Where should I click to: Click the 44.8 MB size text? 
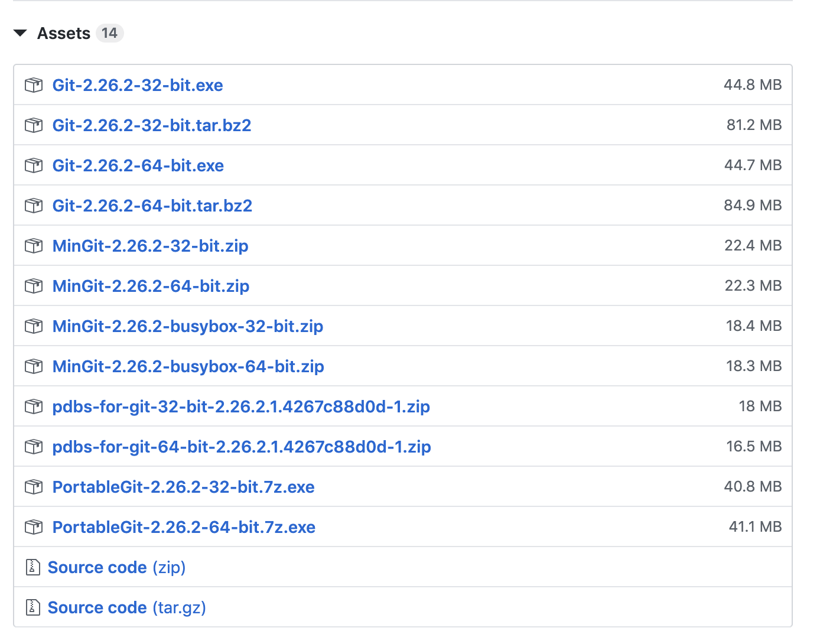pos(753,85)
